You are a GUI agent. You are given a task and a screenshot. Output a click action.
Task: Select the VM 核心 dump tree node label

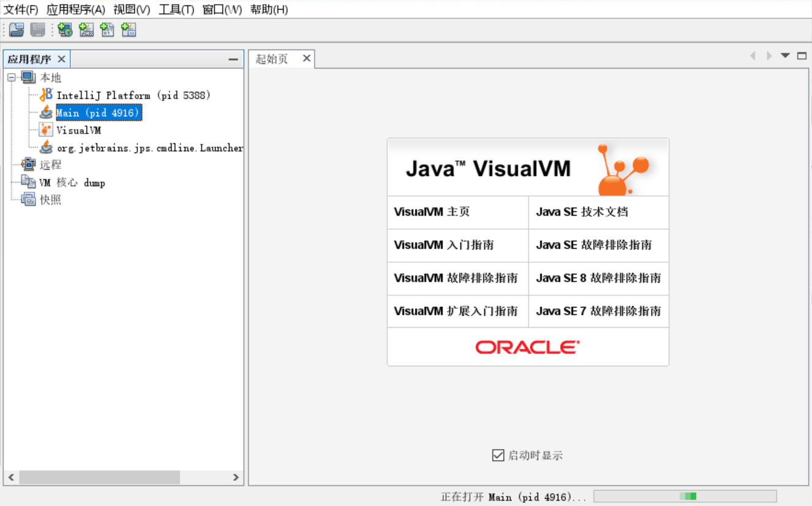tap(72, 183)
